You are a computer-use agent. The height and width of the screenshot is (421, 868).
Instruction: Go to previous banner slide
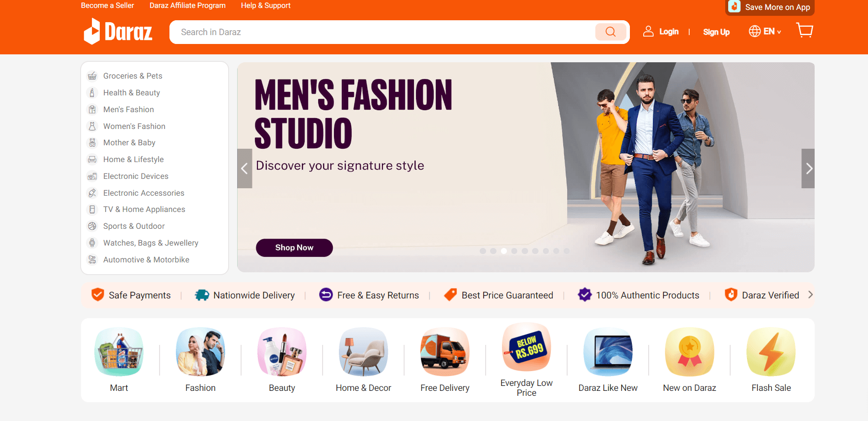click(245, 168)
